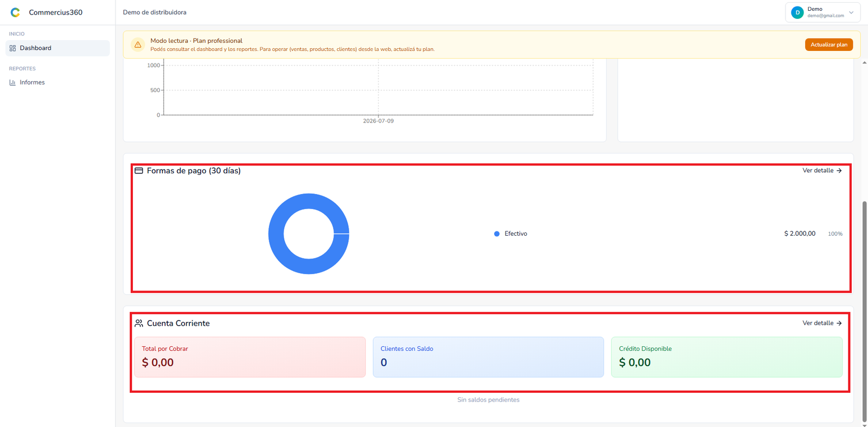The image size is (868, 427).
Task: Click the users icon beside Cuenta Corriente
Action: [x=139, y=323]
